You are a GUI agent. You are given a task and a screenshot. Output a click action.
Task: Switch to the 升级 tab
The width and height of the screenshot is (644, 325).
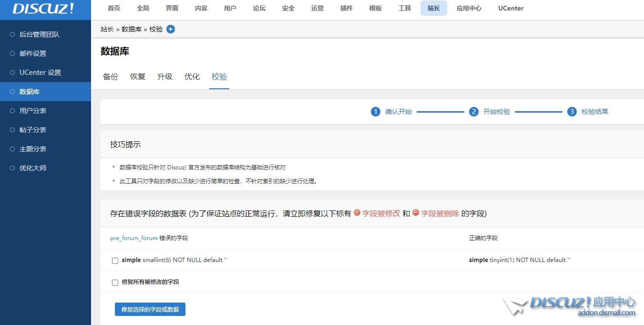click(165, 77)
